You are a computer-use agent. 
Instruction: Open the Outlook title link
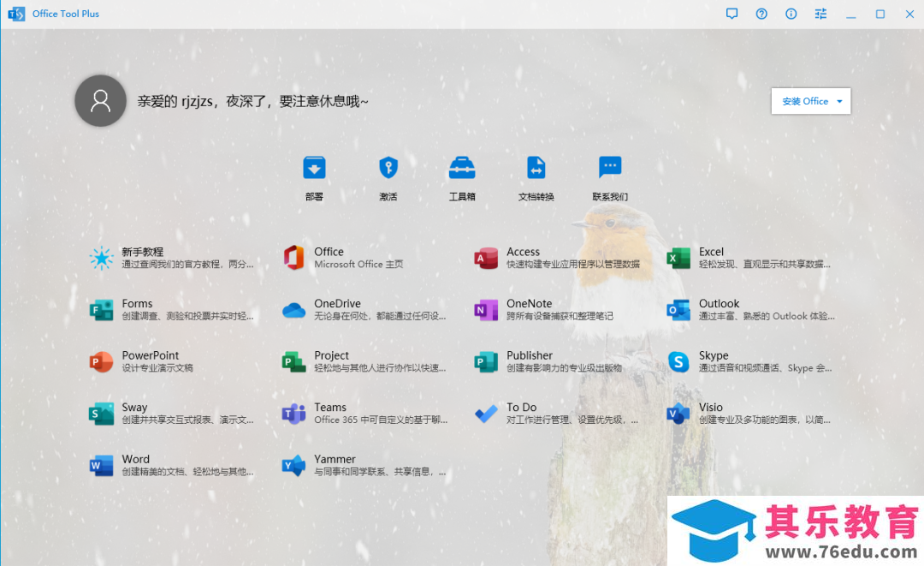(x=719, y=304)
